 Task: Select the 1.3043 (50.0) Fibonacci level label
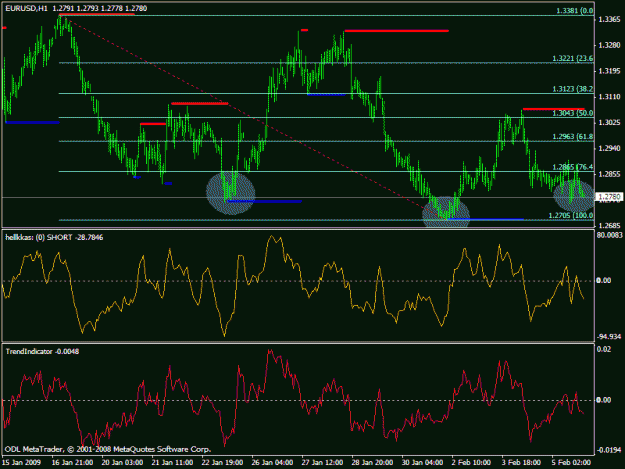click(573, 113)
